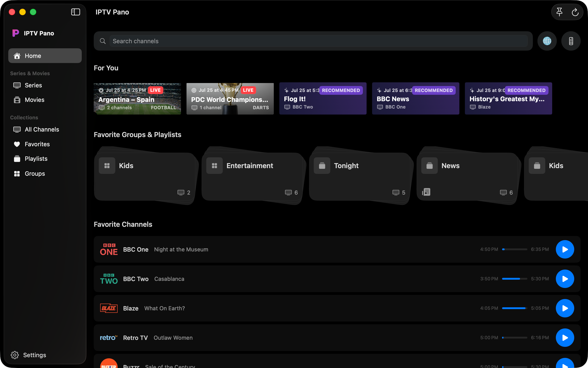Click the Retro TV channel name

pos(136,338)
